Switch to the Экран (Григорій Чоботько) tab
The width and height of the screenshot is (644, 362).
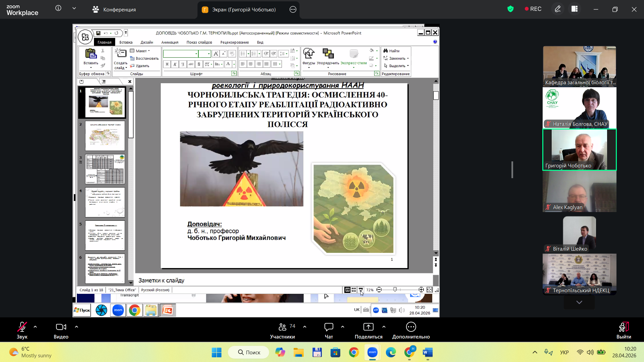click(x=243, y=9)
